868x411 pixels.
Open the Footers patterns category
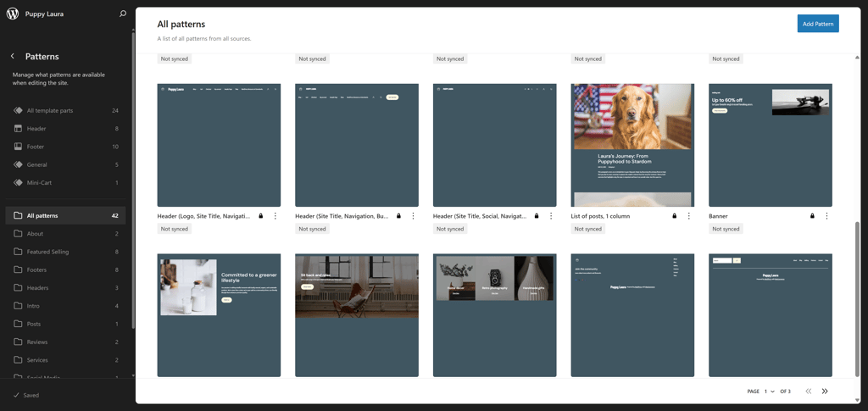[65, 270]
